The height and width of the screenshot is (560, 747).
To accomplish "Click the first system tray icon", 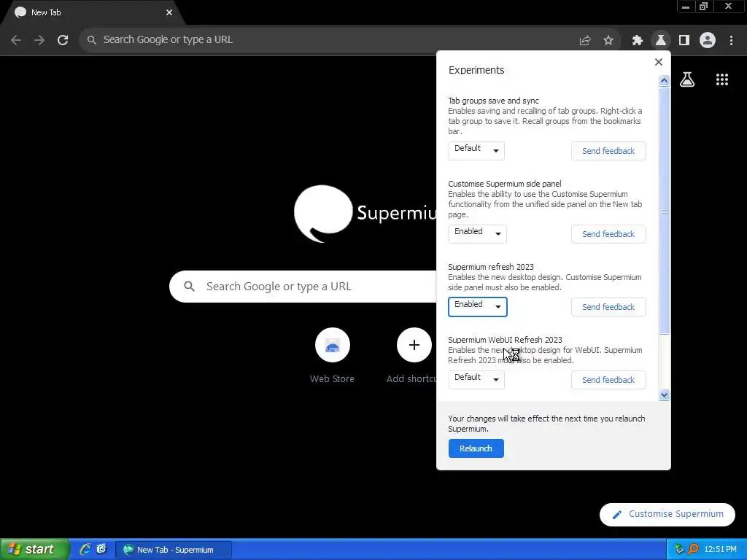I will tap(679, 550).
